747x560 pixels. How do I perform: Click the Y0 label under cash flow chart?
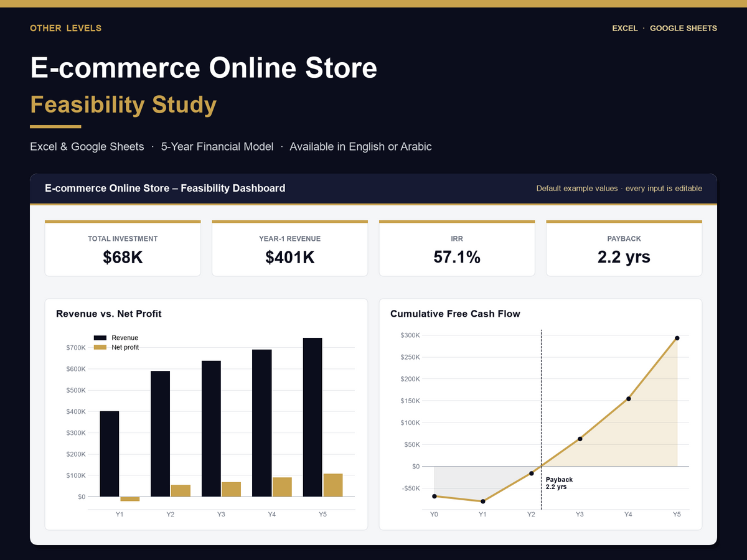(434, 515)
